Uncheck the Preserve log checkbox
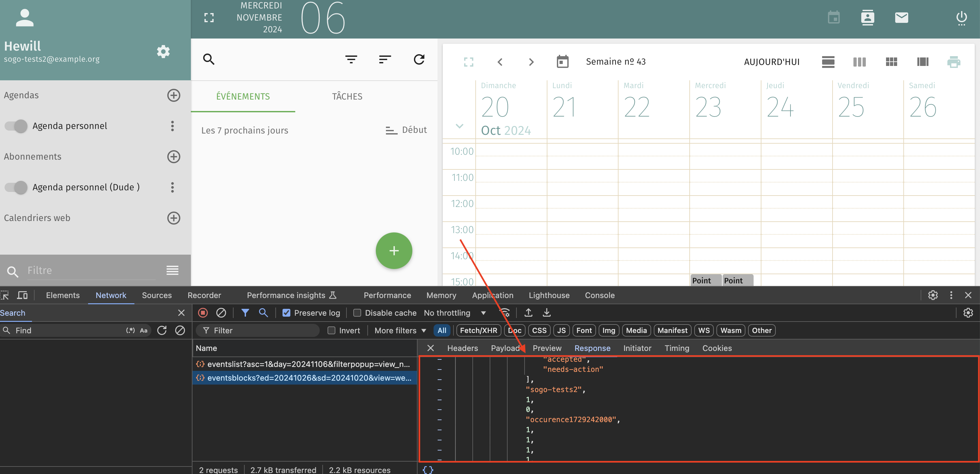The height and width of the screenshot is (474, 980). 286,313
